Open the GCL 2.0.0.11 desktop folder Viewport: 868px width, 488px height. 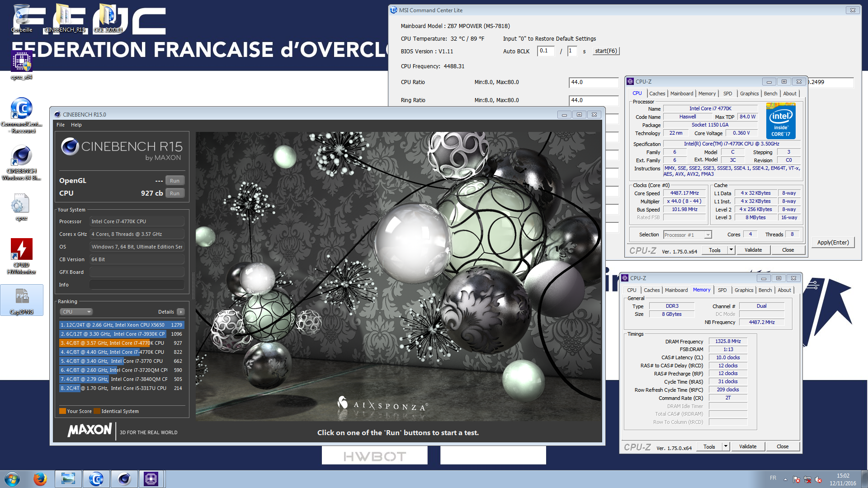[x=108, y=18]
